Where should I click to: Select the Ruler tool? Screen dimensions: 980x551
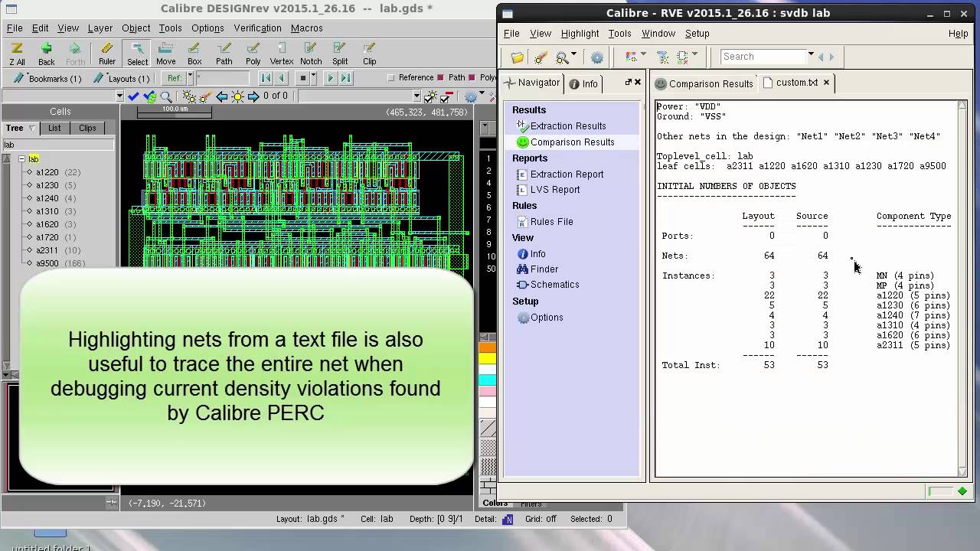107,54
